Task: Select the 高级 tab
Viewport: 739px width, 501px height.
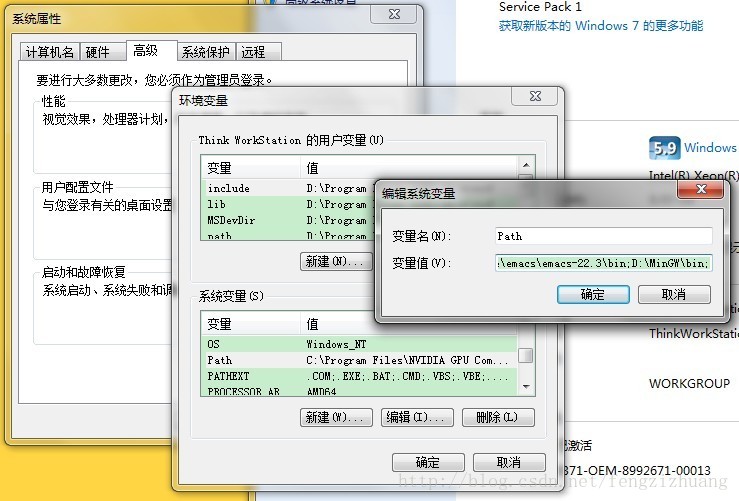Action: pos(151,50)
